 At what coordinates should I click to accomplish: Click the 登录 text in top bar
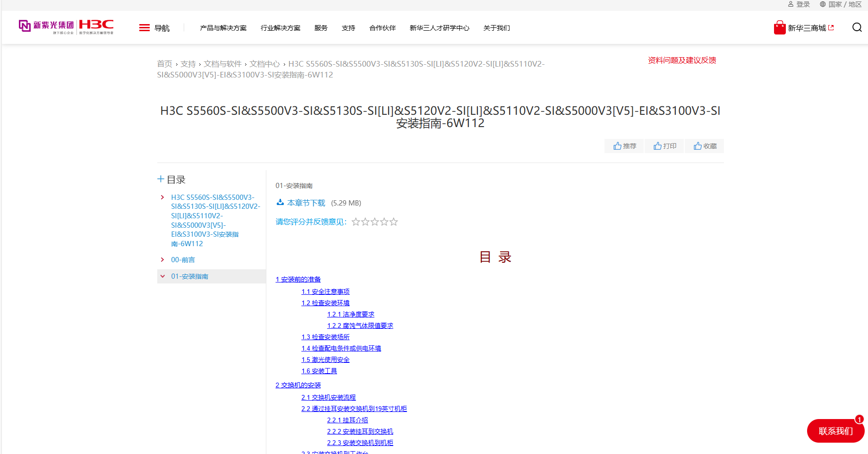tap(803, 4)
